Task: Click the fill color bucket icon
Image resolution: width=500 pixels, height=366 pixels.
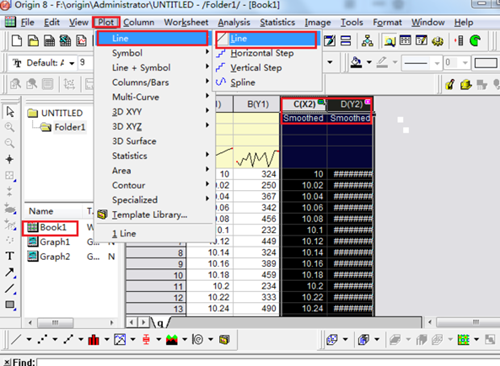Action: (x=357, y=62)
